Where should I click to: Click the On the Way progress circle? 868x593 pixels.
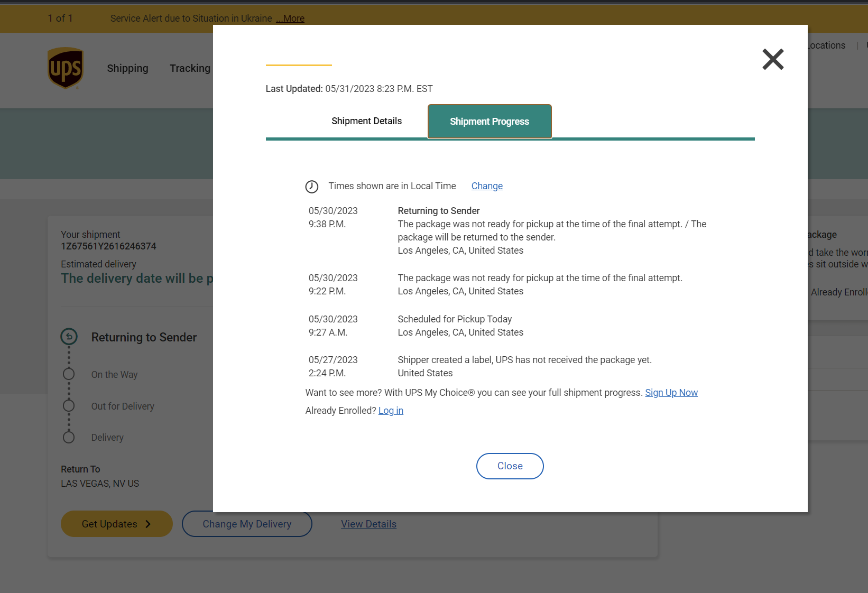click(69, 374)
